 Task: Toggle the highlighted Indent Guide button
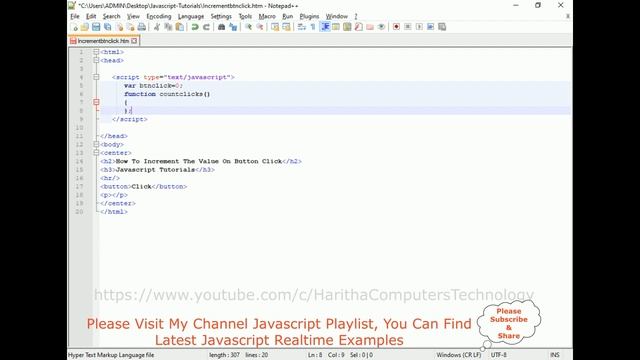coord(325,27)
